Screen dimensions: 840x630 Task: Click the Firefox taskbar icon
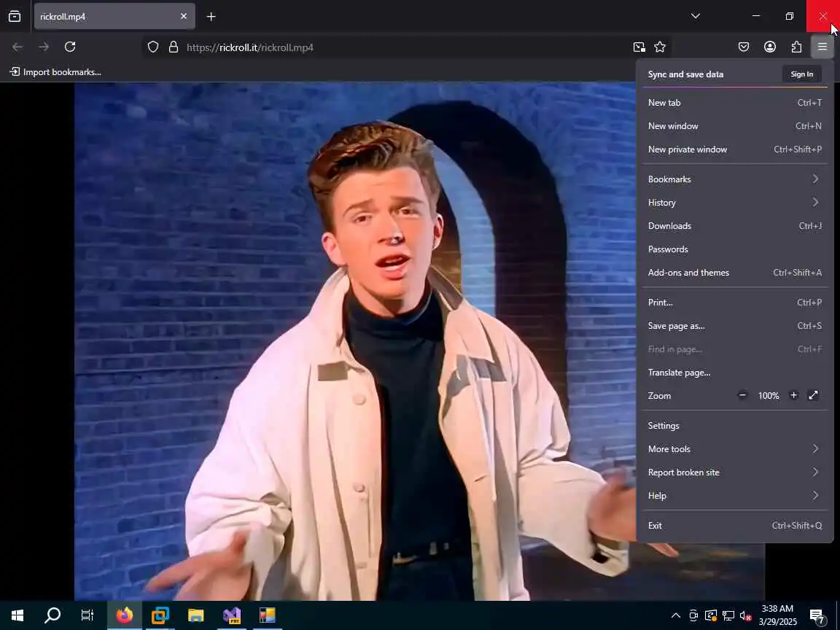[124, 615]
